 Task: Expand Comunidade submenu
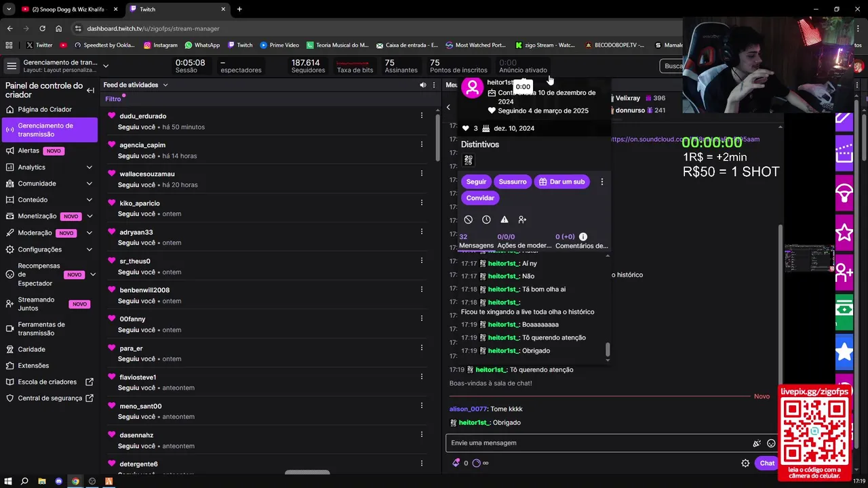coord(89,184)
